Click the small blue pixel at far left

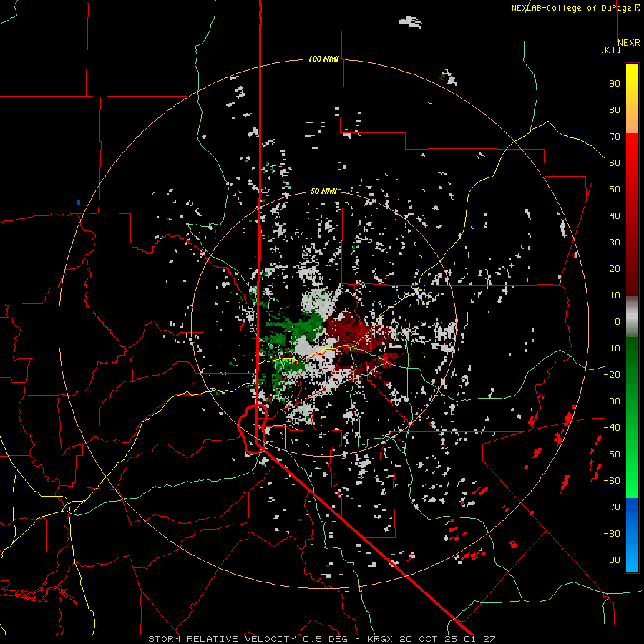pos(79,203)
